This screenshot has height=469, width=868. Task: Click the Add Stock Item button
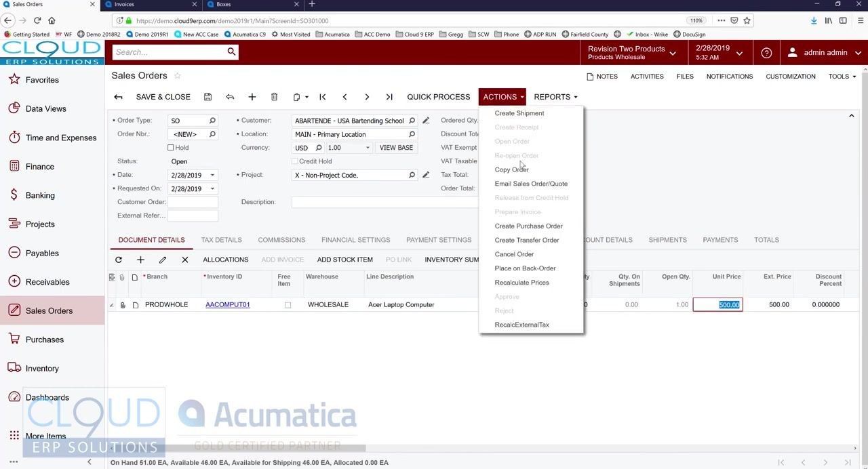tap(345, 260)
